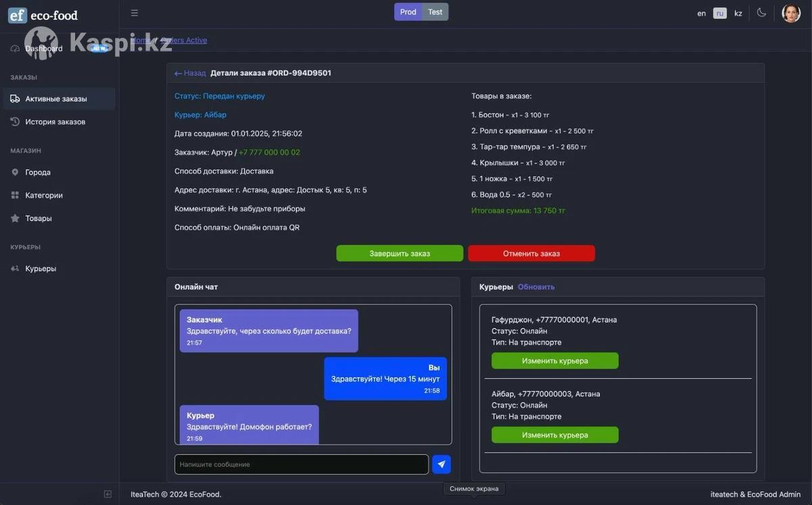812x505 pixels.
Task: Select kz language option
Action: (738, 14)
